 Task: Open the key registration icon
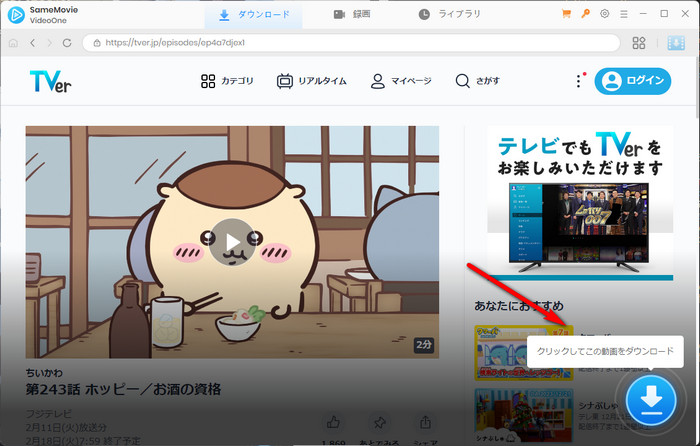coord(585,14)
